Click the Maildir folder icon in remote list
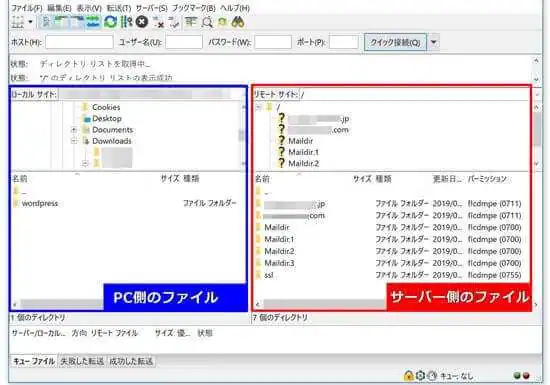 (259, 227)
